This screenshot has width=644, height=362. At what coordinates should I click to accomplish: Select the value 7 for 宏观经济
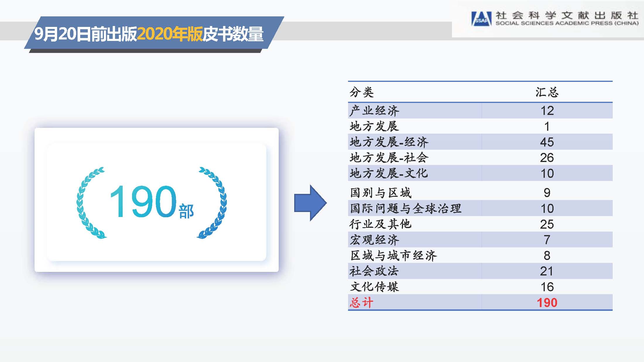pos(547,240)
